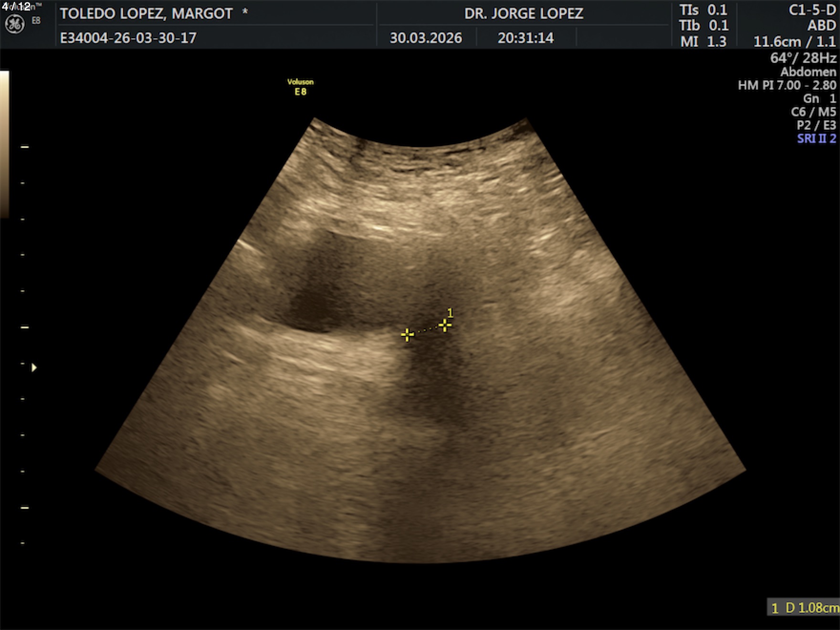The width and height of the screenshot is (840, 630).
Task: Select the left yellow caliper cross marker
Action: pos(407,335)
